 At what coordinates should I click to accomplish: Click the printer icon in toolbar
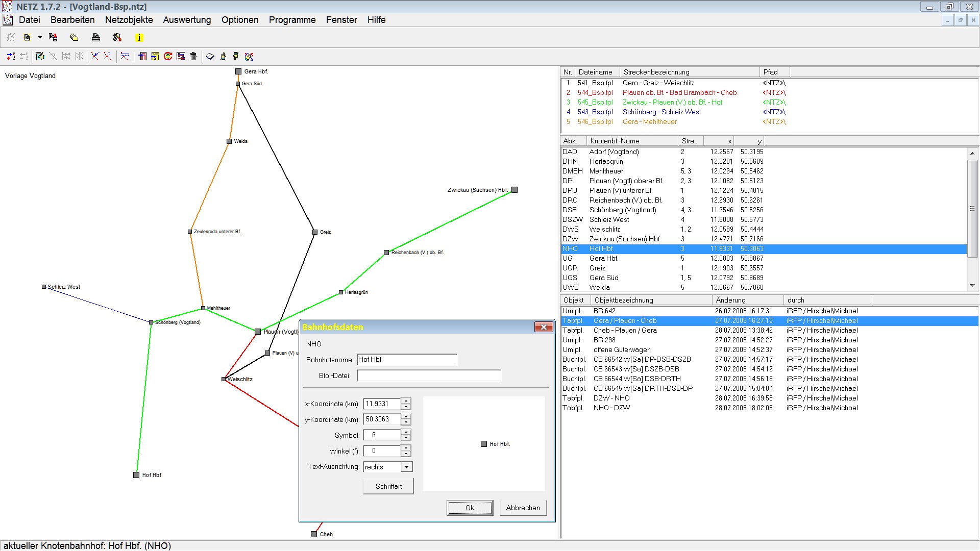[x=95, y=38]
